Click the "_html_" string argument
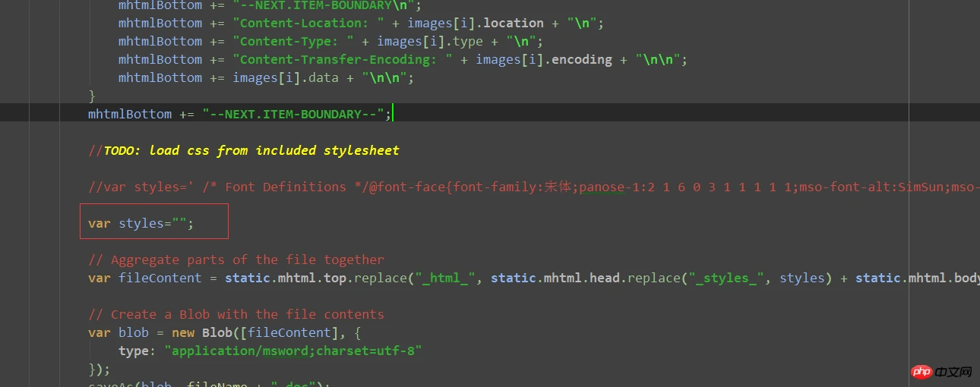This screenshot has width=980, height=387. point(445,278)
